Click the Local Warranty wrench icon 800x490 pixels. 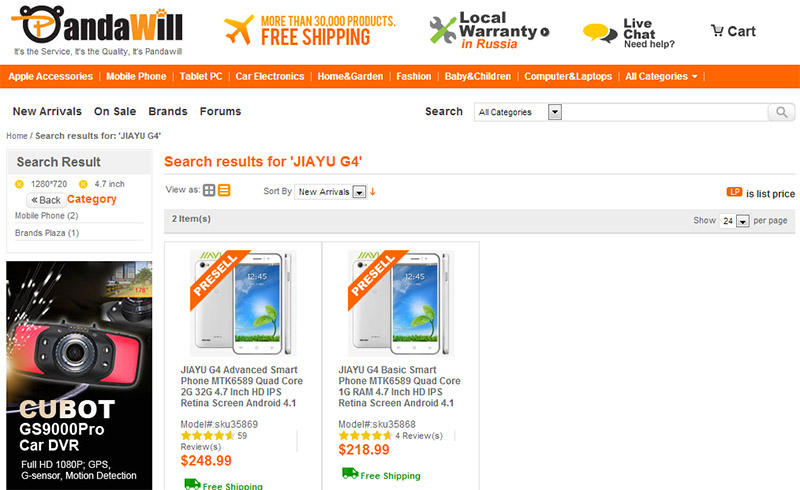(442, 30)
